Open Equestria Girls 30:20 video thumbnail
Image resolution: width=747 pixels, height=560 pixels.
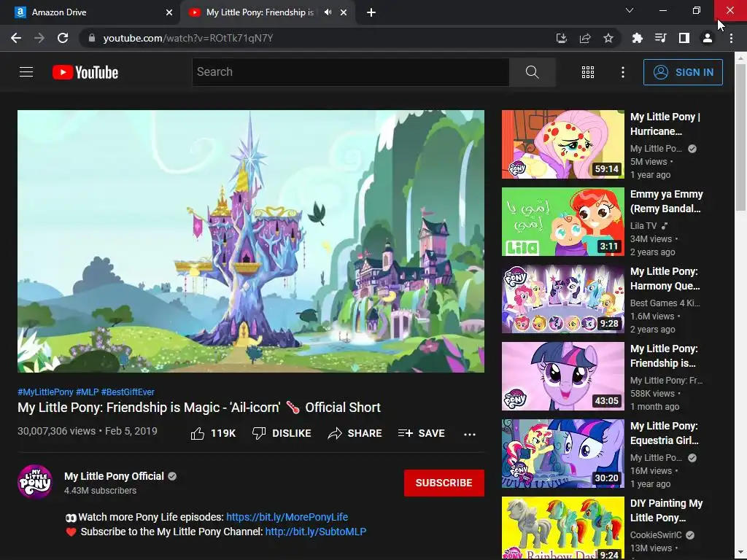point(562,454)
